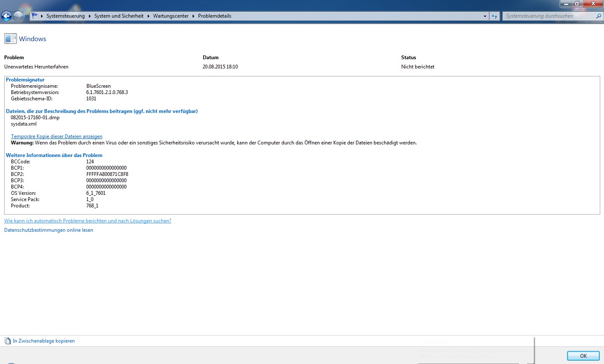Viewport: 604px width, 364px height.
Task: Open address bar history dropdown
Action: [485, 16]
